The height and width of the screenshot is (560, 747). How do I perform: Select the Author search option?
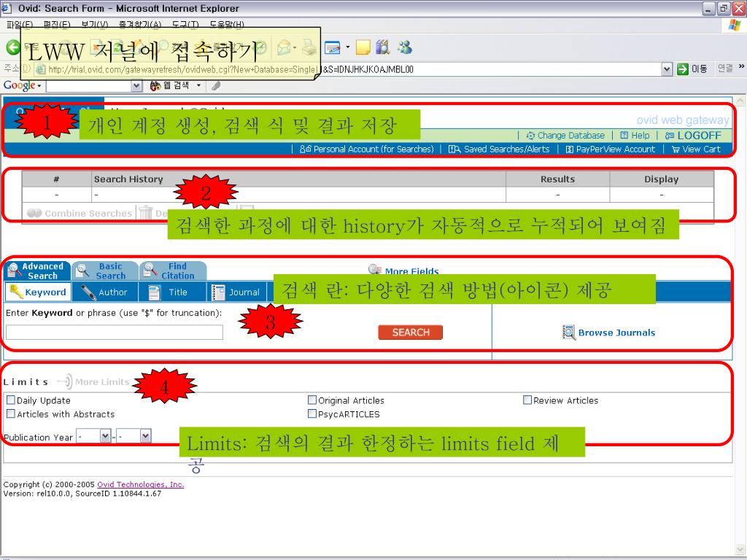point(105,292)
